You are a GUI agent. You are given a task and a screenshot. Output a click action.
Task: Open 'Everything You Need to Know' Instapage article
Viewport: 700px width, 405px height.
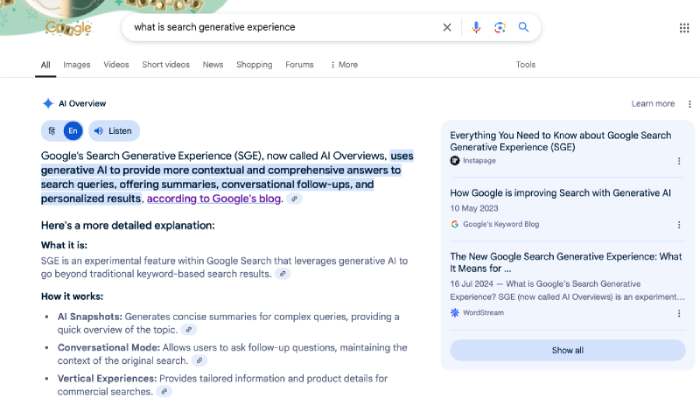click(x=560, y=141)
